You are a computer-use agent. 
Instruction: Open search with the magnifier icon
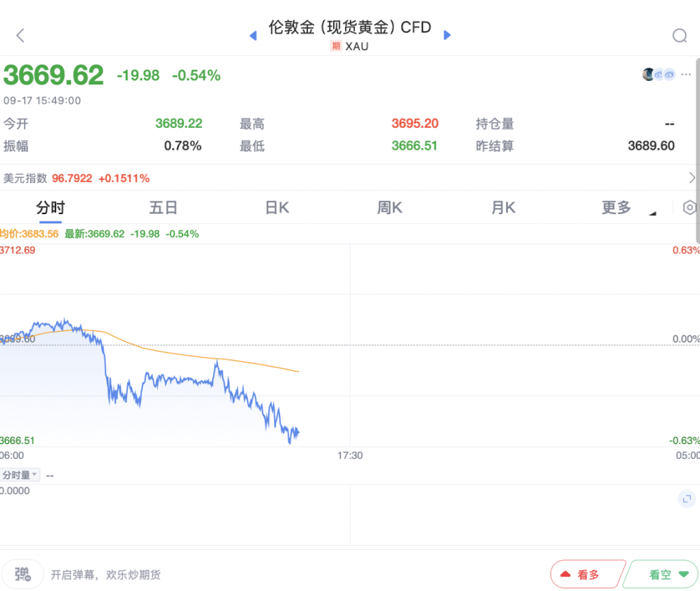(679, 36)
